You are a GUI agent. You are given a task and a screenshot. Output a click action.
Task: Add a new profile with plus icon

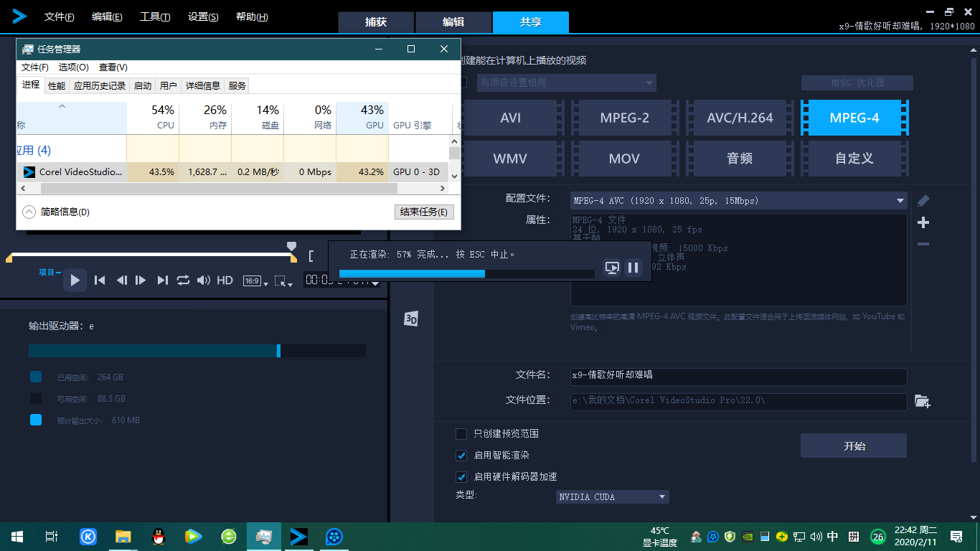point(923,222)
